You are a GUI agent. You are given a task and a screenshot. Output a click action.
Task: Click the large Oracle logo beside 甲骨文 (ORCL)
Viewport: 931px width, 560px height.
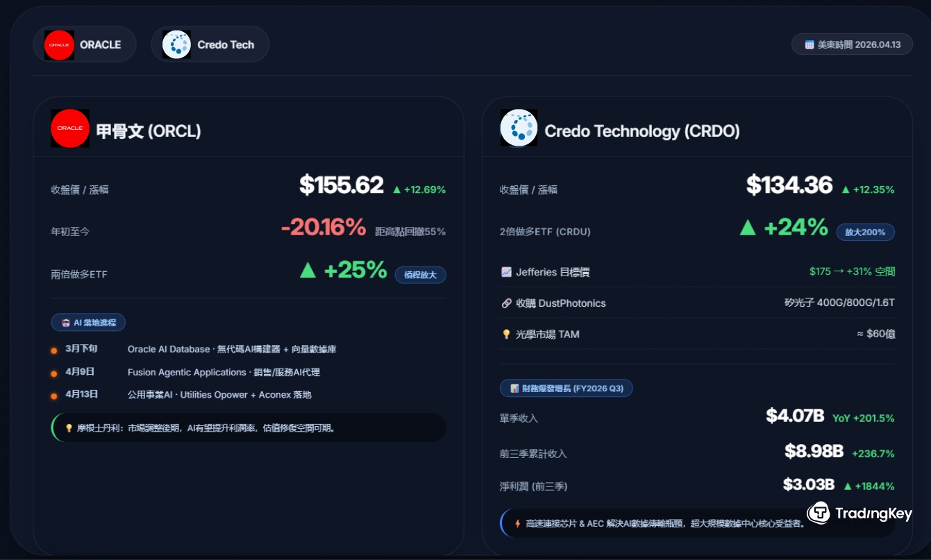click(70, 128)
